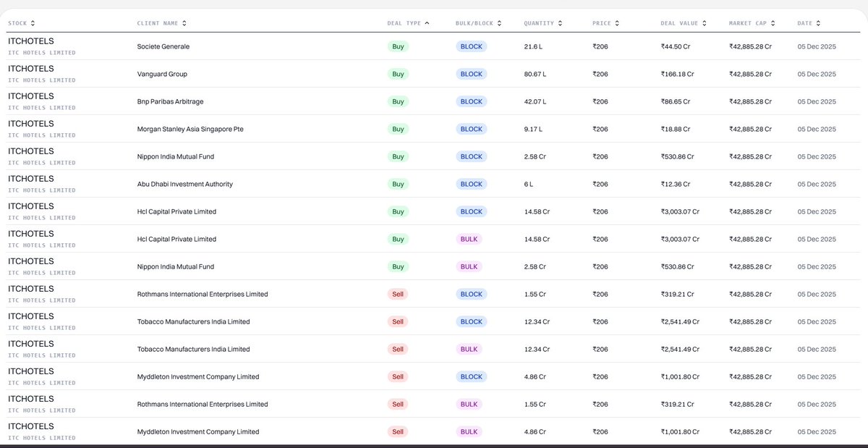
Task: Click BULK badge in Hcl Capital BULK row
Action: pyautogui.click(x=469, y=239)
